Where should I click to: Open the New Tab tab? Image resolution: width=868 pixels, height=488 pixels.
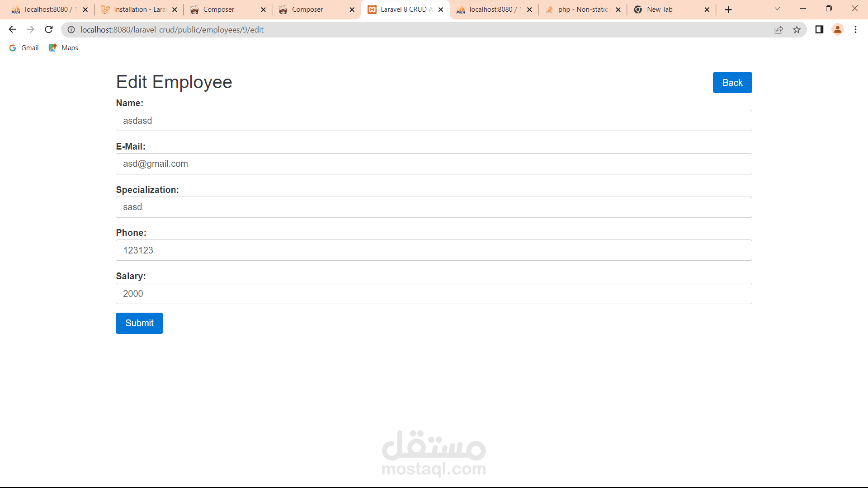[665, 9]
